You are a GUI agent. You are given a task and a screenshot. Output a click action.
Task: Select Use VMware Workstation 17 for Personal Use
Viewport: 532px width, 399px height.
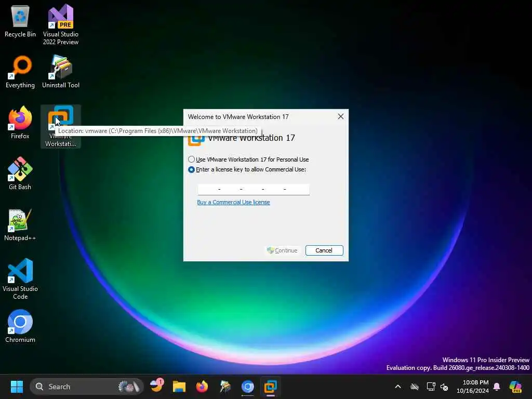(248, 159)
